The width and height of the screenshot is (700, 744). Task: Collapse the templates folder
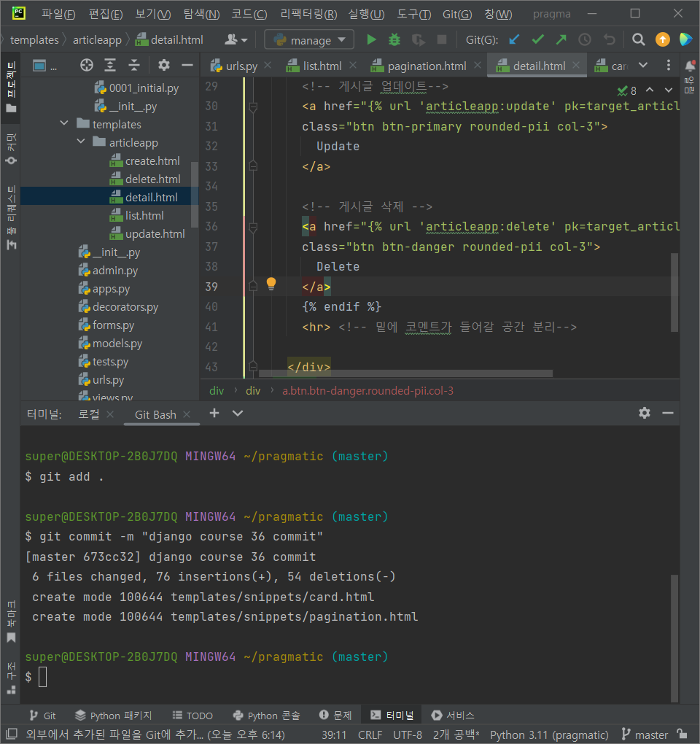[64, 124]
